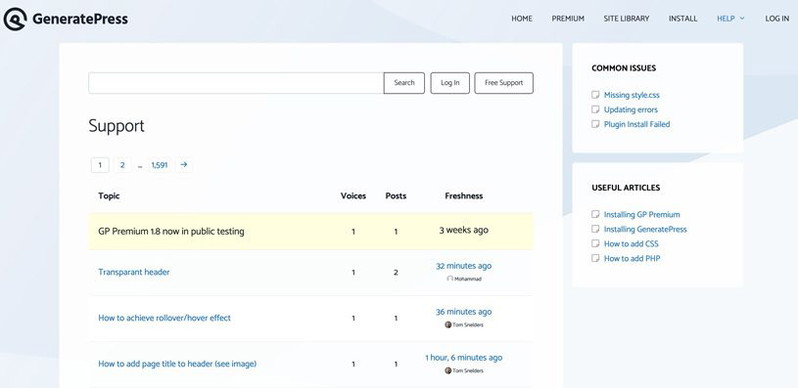The height and width of the screenshot is (388, 798).
Task: Open the Install menu item
Action: (x=683, y=18)
